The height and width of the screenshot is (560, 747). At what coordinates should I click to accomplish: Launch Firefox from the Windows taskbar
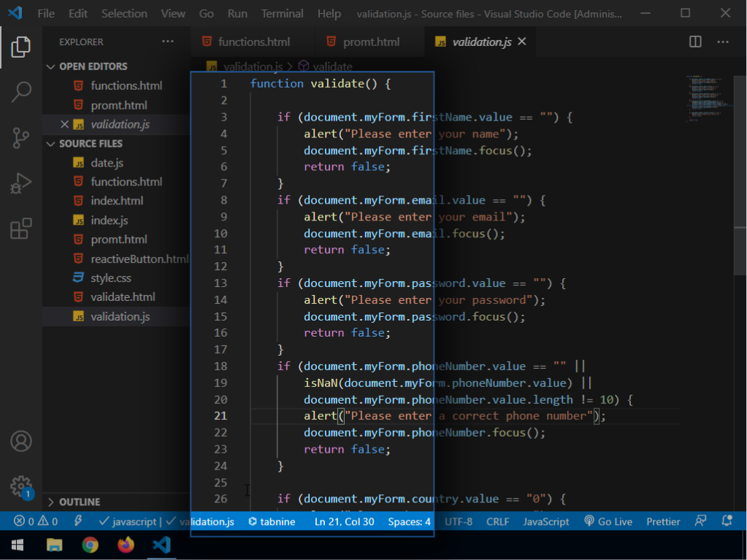[x=126, y=545]
